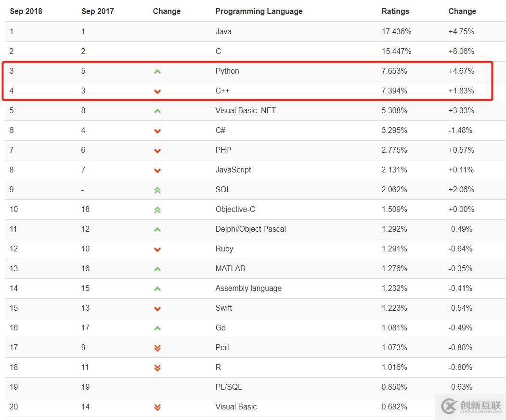Image resolution: width=506 pixels, height=420 pixels.
Task: Click the red down arrow beside Swift
Action: tap(157, 308)
